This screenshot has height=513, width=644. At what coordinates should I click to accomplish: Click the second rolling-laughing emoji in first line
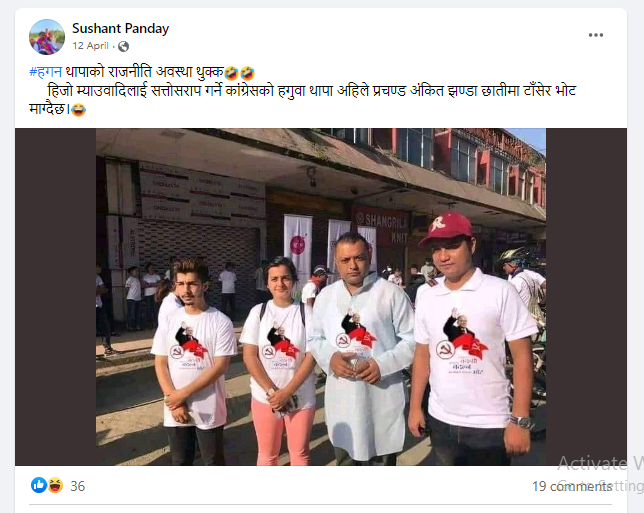click(248, 73)
